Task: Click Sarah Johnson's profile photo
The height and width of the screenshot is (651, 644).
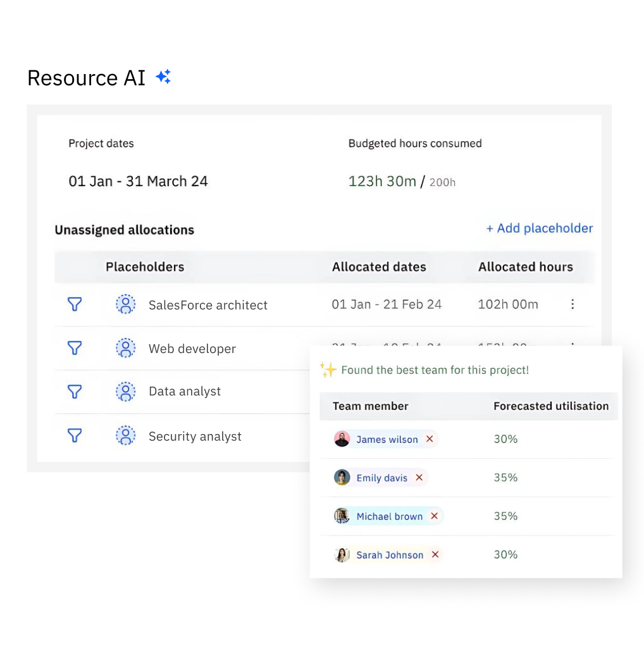Action: [x=342, y=555]
